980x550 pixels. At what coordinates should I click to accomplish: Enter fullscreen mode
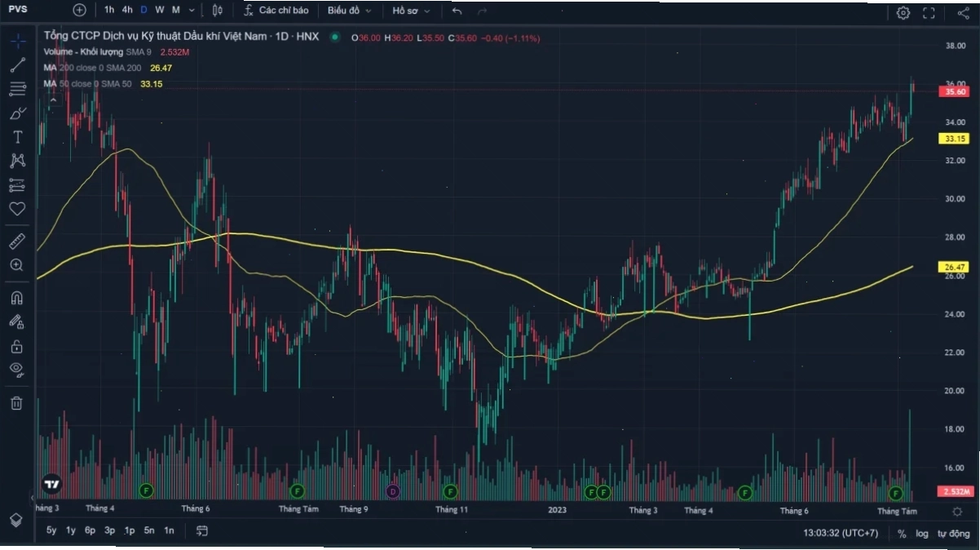point(929,12)
